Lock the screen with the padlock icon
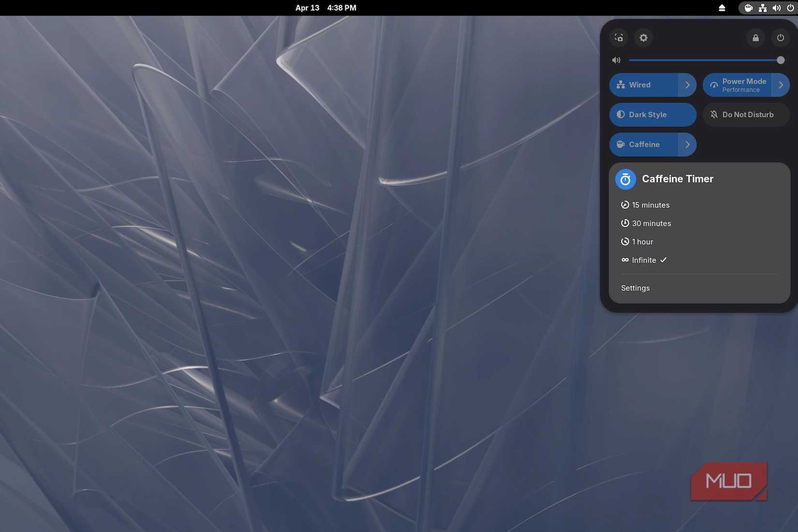798x532 pixels. pos(755,38)
